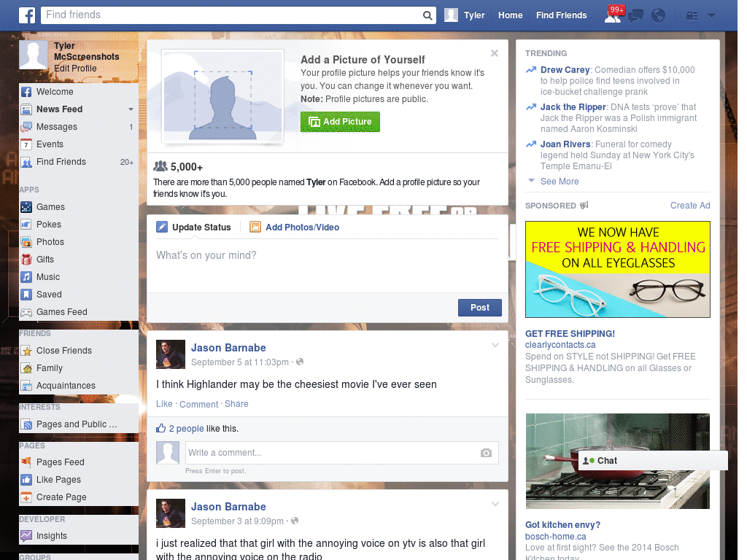Click the What's on your mind field

pos(328,265)
